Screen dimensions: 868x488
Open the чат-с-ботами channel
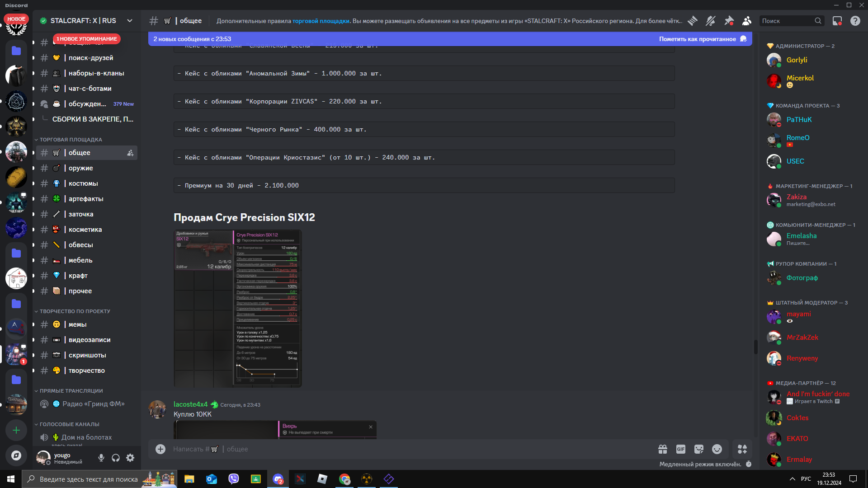pyautogui.click(x=87, y=89)
